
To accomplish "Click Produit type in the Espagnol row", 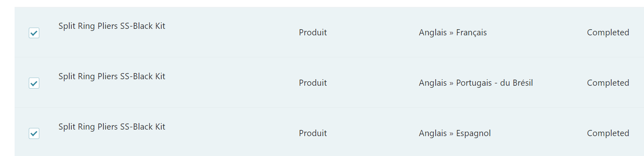I will pos(313,133).
